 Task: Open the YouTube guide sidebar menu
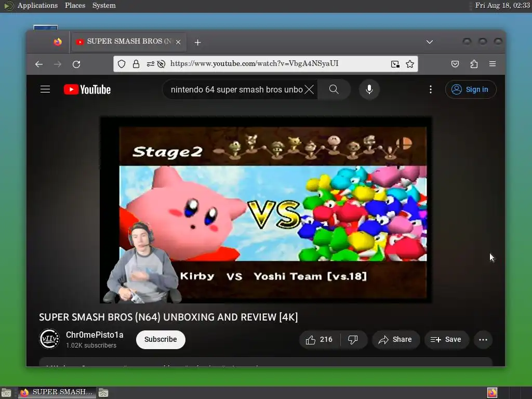coord(45,89)
